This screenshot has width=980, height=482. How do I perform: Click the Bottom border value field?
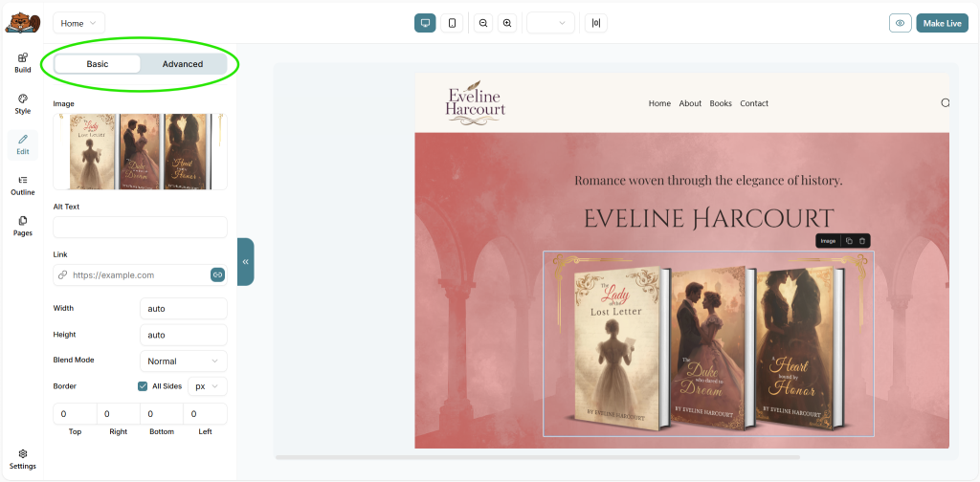[x=162, y=414]
